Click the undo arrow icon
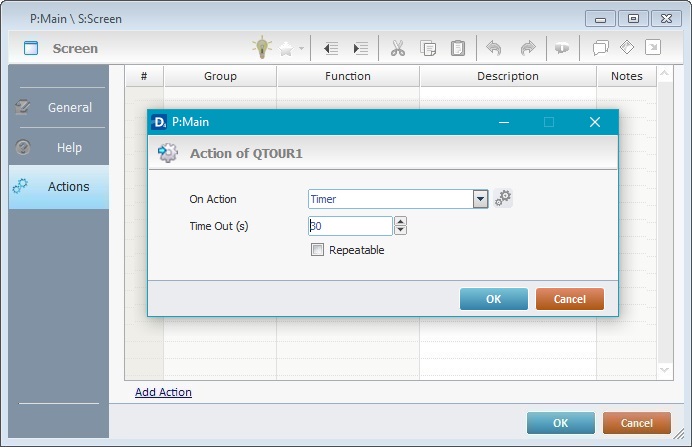 tap(494, 47)
